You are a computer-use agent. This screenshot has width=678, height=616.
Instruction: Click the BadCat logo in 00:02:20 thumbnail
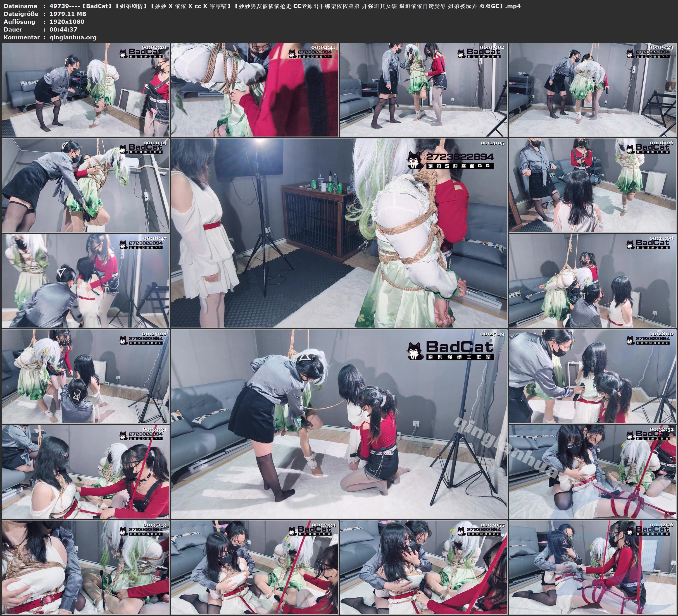click(x=141, y=53)
